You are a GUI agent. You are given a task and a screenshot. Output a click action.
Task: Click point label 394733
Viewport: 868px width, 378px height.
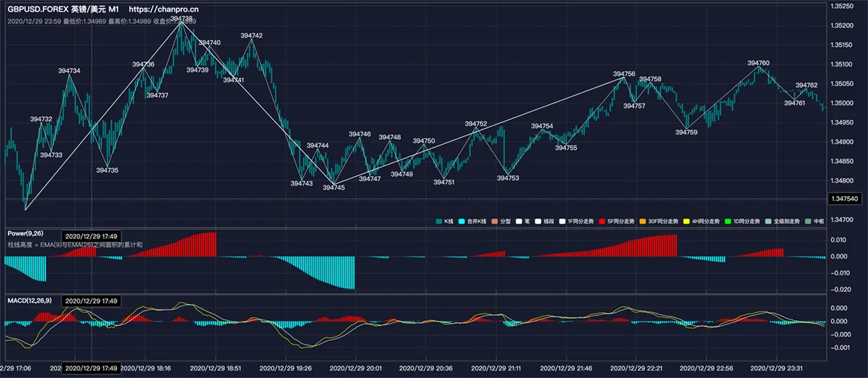51,155
